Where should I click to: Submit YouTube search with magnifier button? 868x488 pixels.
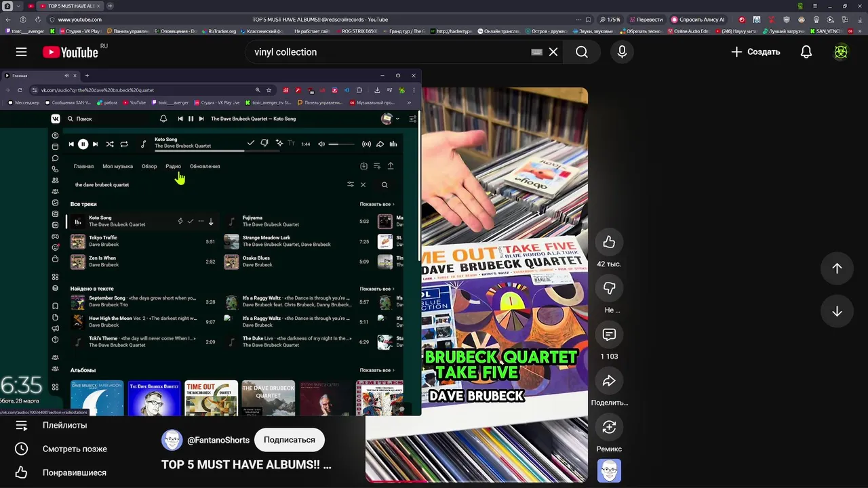[582, 52]
